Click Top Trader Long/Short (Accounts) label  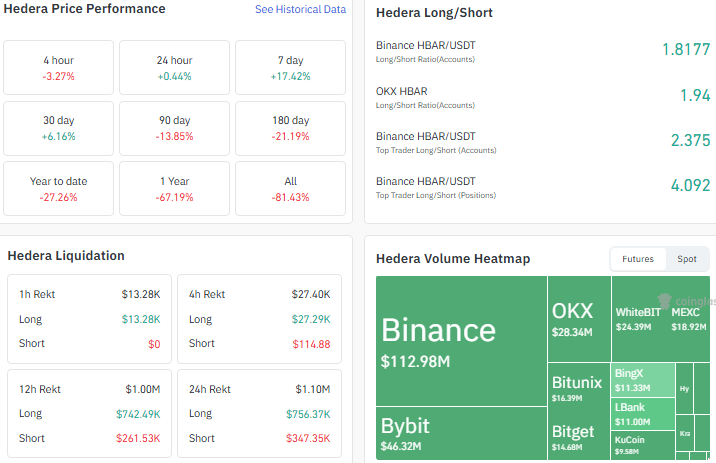click(x=436, y=150)
